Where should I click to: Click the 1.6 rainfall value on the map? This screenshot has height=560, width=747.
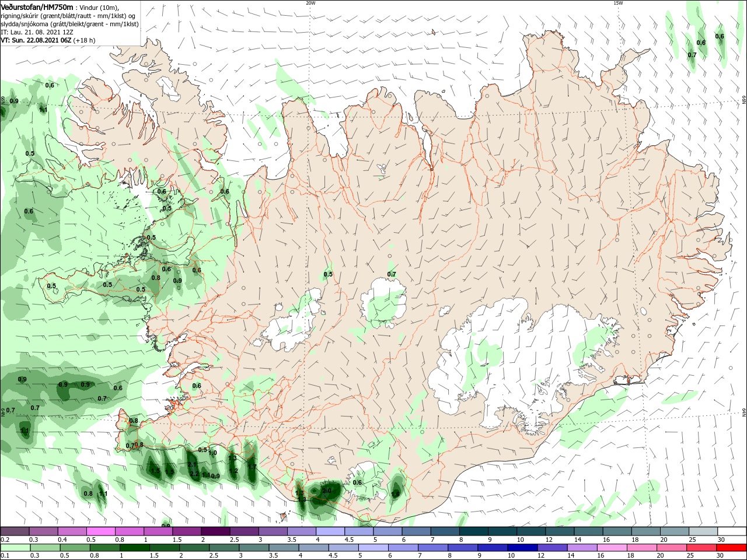coord(395,494)
